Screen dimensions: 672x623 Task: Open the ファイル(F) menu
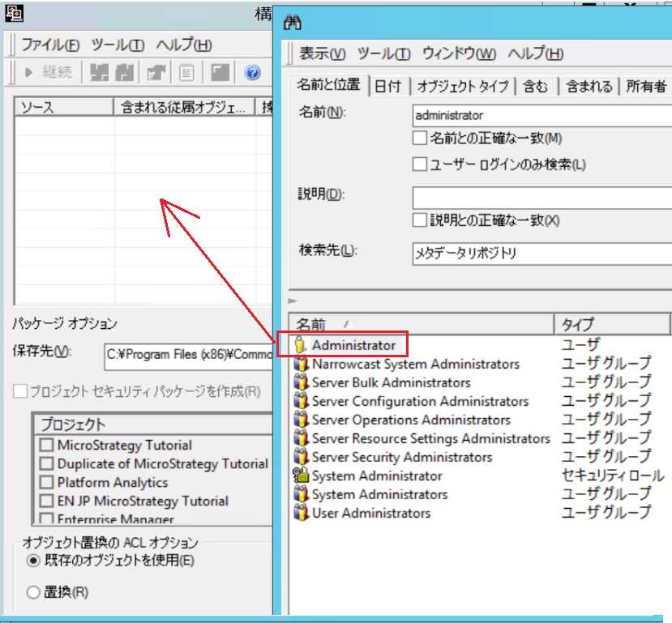[x=50, y=45]
